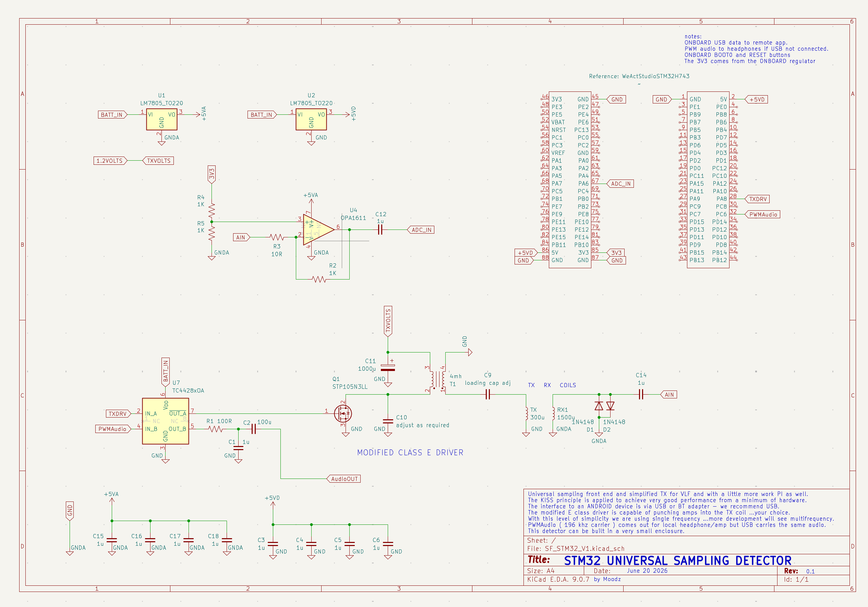This screenshot has height=607, width=868.
Task: Select resistor R3 10R symbol
Action: (x=276, y=237)
